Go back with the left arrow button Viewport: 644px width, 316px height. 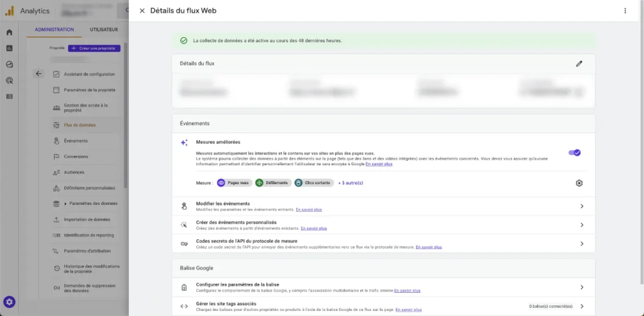coord(38,74)
